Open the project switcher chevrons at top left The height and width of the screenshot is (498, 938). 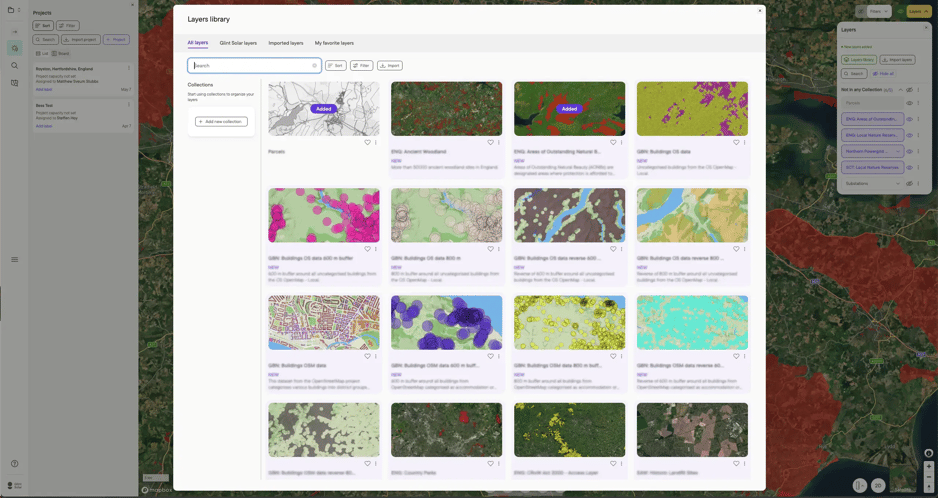point(19,10)
